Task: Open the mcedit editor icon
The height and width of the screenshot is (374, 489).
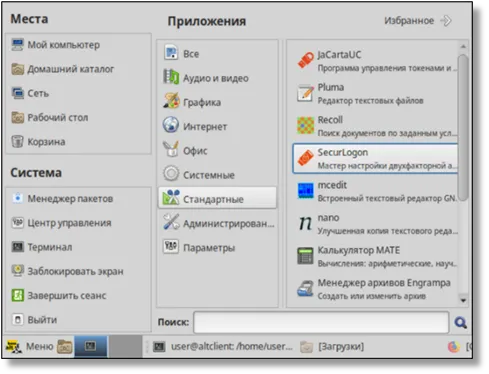Action: (x=305, y=191)
